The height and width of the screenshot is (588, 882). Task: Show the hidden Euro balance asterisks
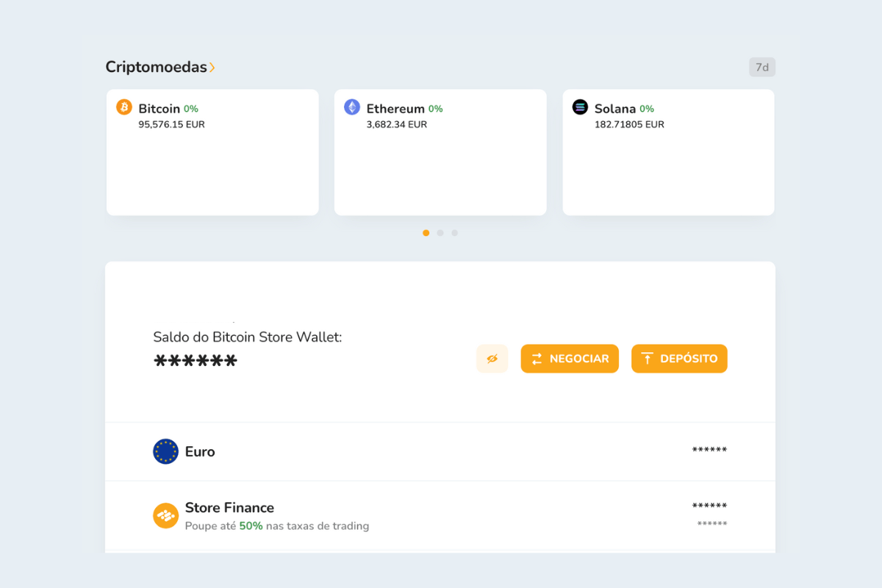[x=709, y=451]
